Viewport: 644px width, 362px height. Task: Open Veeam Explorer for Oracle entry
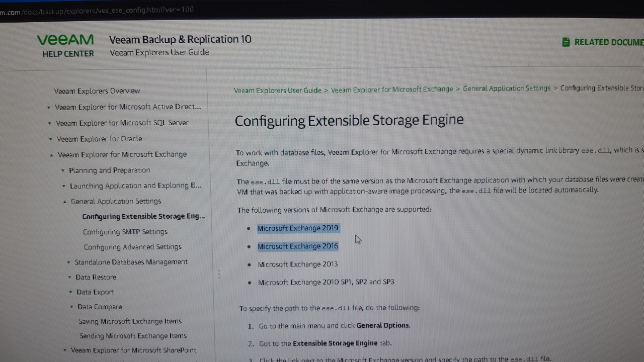(100, 139)
